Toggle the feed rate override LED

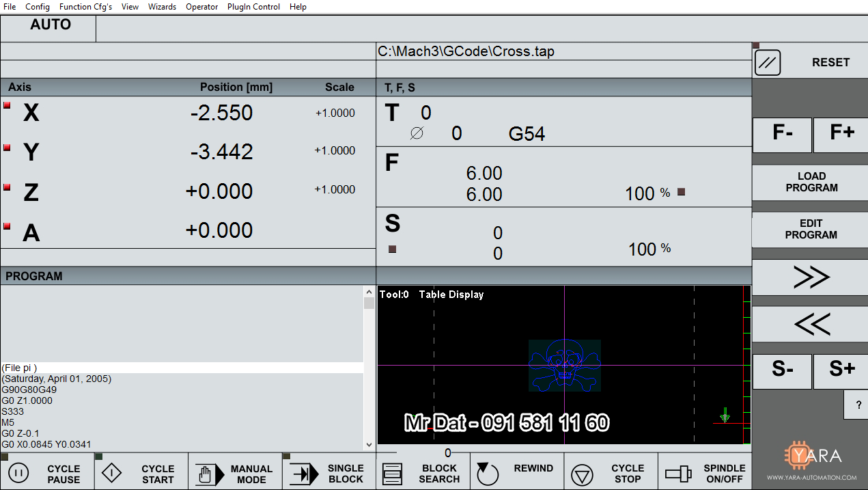tap(681, 193)
